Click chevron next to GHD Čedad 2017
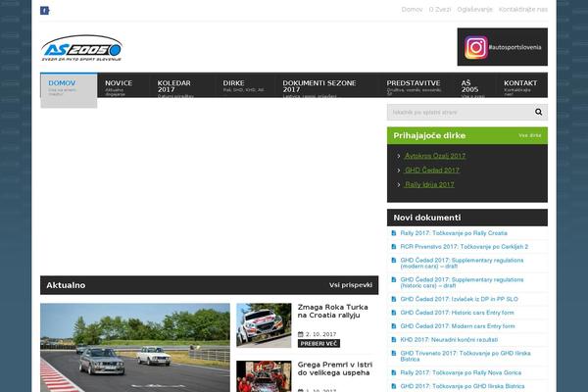Image resolution: width=588 pixels, height=392 pixels. pyautogui.click(x=399, y=170)
